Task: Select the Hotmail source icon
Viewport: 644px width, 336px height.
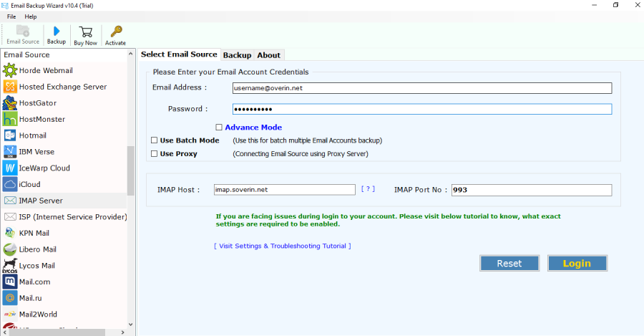Action: 10,135
